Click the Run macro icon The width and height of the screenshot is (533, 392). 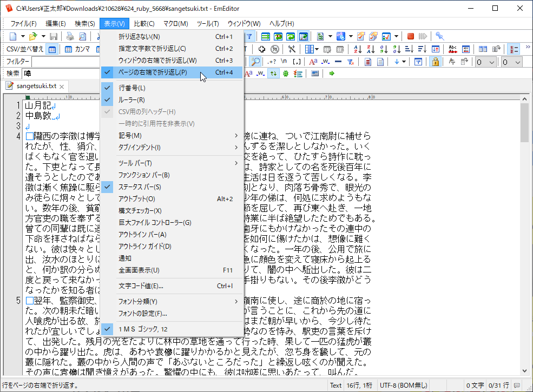(423, 36)
